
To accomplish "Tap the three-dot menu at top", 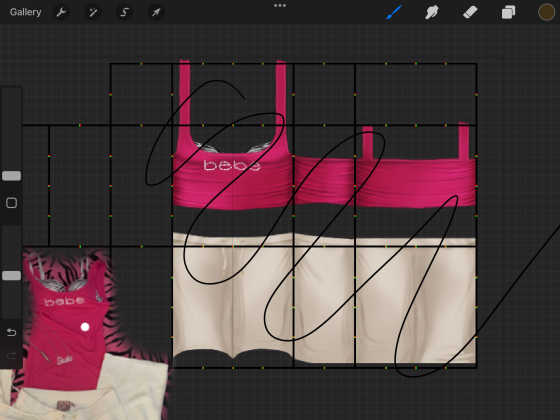I will pos(280,6).
